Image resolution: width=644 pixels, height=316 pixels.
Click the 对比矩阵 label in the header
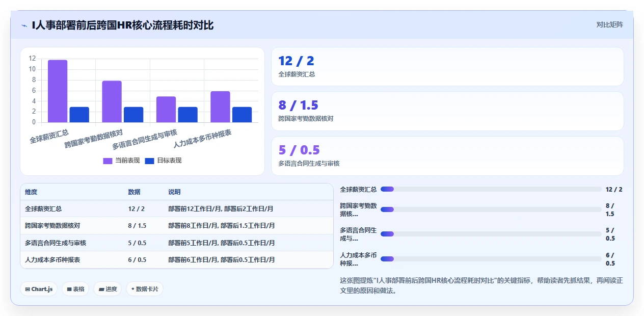609,24
